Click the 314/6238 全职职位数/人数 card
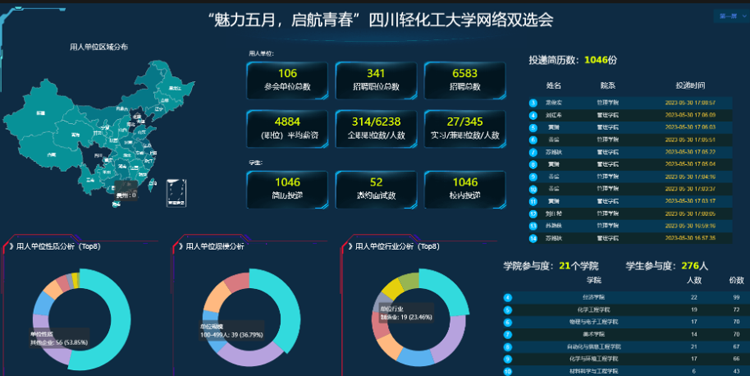The width and height of the screenshot is (750, 376). tap(376, 129)
